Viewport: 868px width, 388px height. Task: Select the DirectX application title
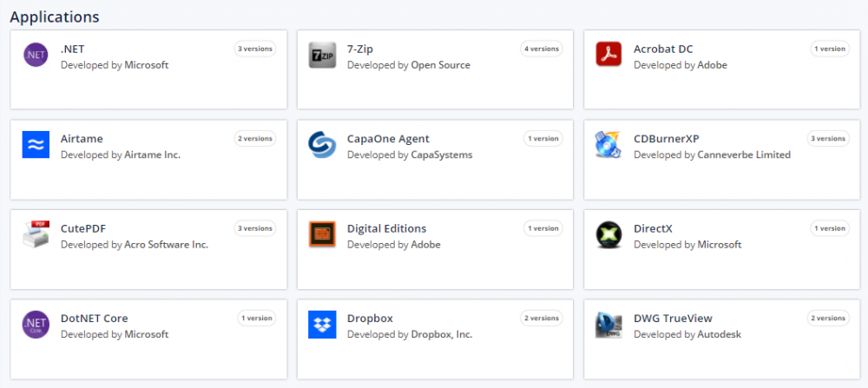654,228
